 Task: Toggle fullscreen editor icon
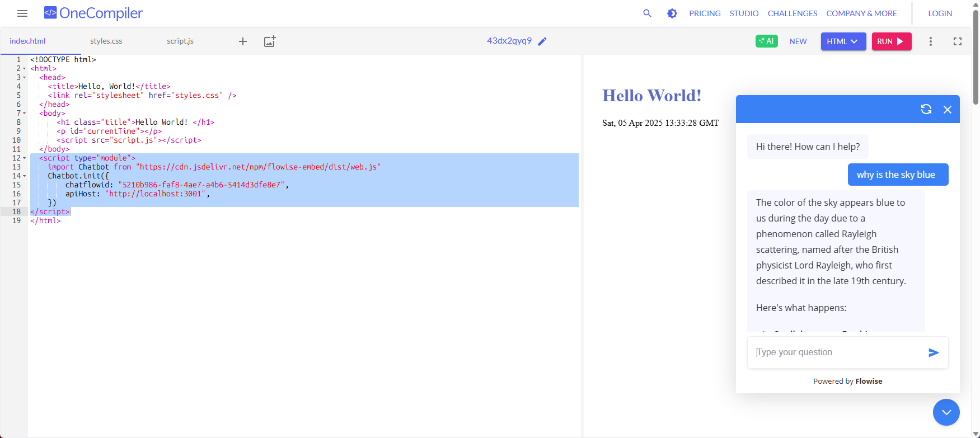958,41
